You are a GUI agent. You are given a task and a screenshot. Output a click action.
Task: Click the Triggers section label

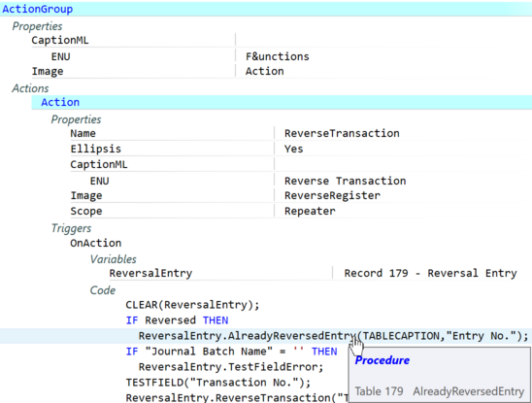point(71,228)
